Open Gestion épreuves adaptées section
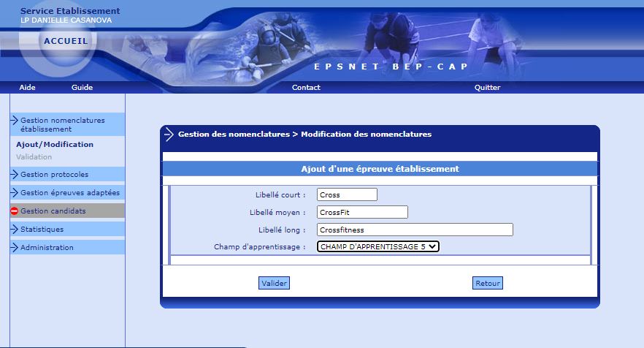This screenshot has height=348, width=644. coord(67,192)
